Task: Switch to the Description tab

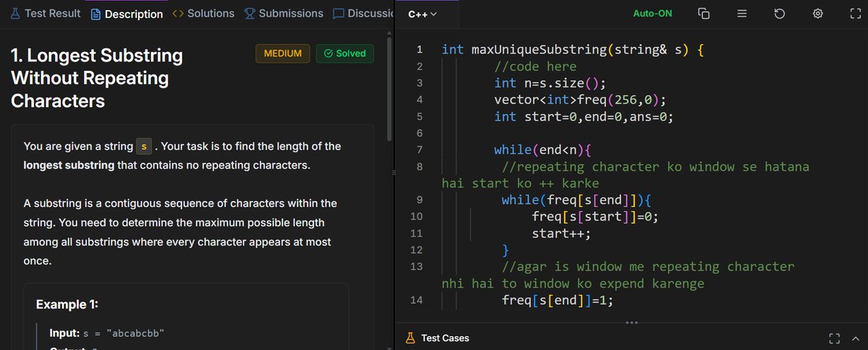Action: [127, 14]
